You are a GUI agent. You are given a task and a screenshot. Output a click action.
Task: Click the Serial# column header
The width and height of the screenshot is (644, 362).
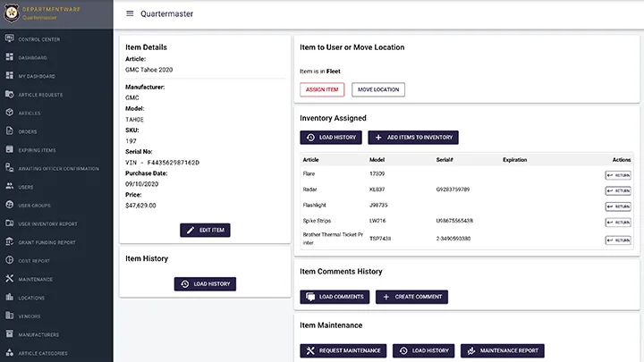tap(445, 160)
